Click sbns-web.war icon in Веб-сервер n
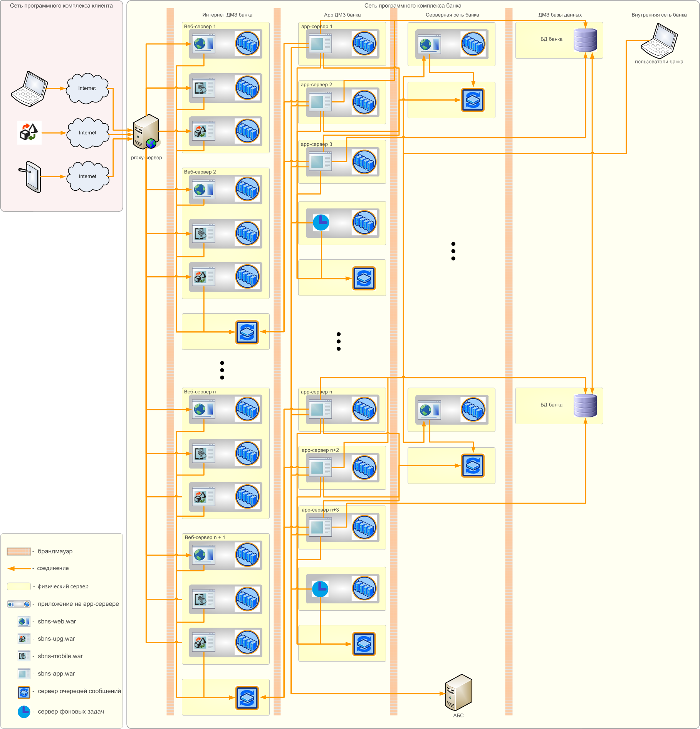This screenshot has width=700, height=729. [x=204, y=409]
